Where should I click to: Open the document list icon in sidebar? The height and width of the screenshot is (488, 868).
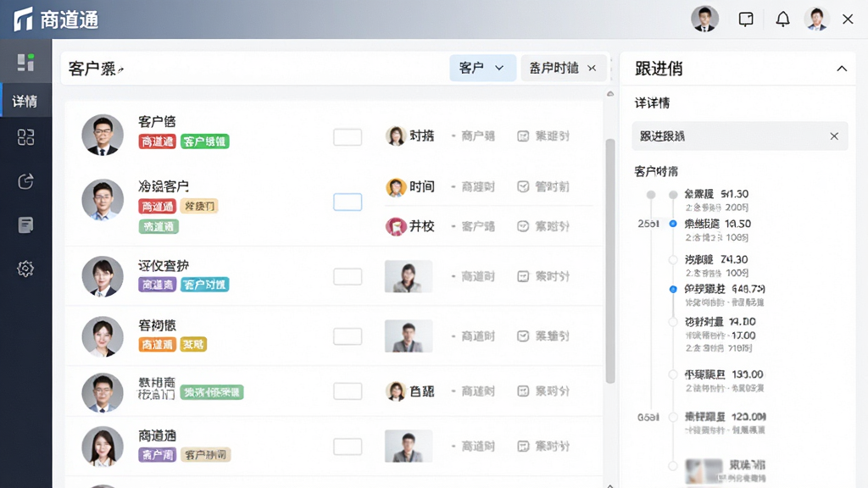[x=25, y=225]
